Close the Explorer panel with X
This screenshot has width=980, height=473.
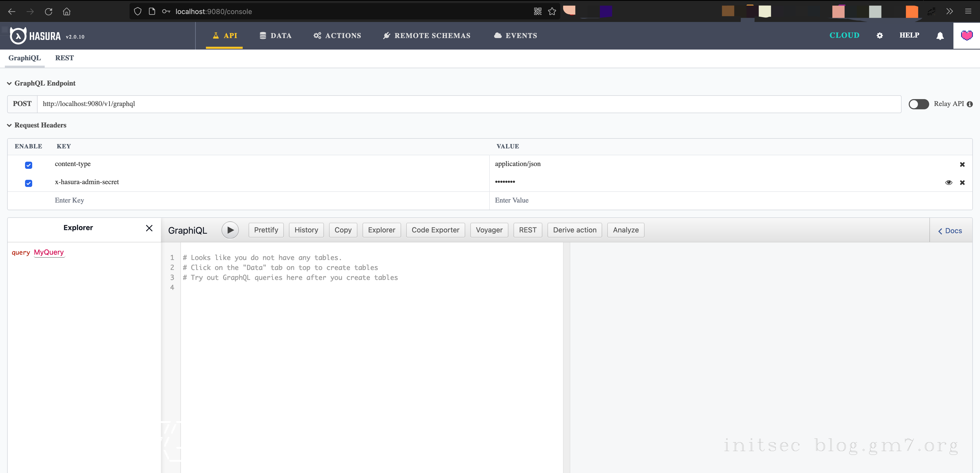pos(149,228)
